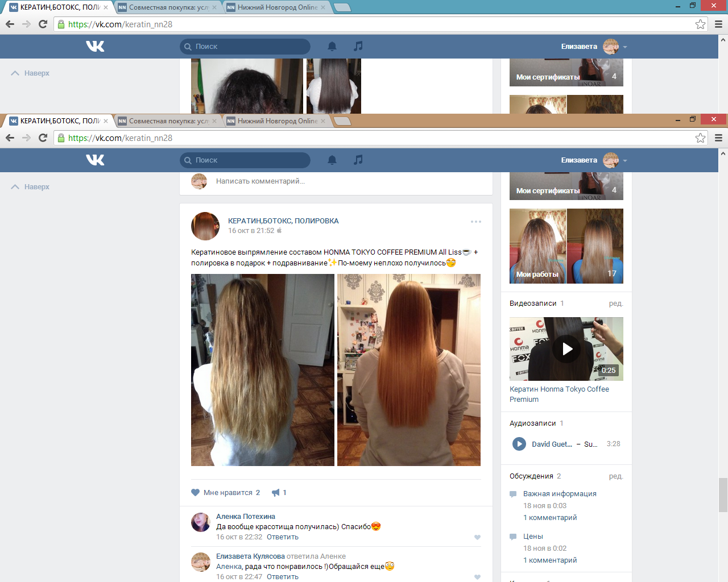Open Аленка Потехина's profile name link

tap(246, 517)
